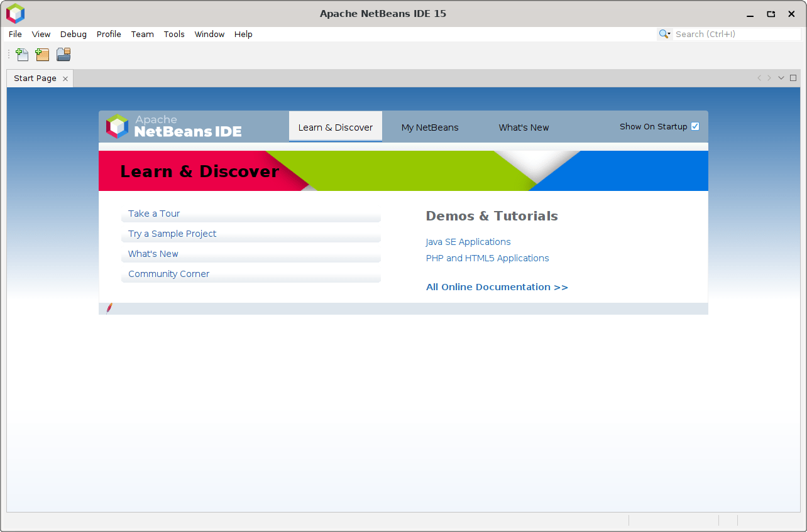Minimize the NetBeans window

pos(750,14)
